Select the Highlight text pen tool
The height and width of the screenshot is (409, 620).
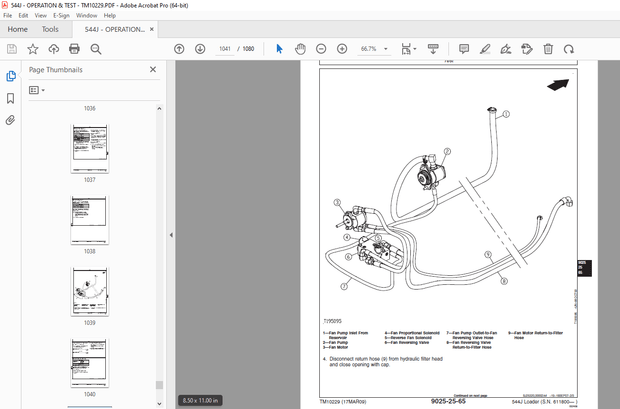[x=485, y=49]
